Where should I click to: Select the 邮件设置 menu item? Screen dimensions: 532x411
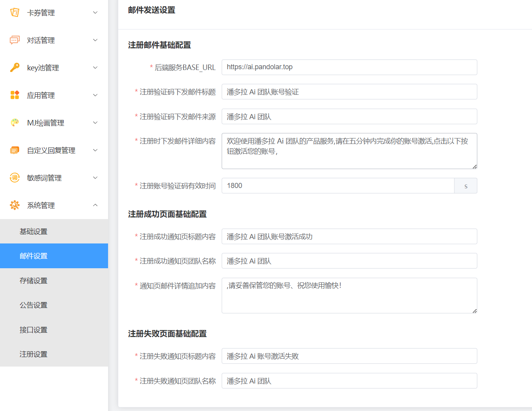pos(34,256)
